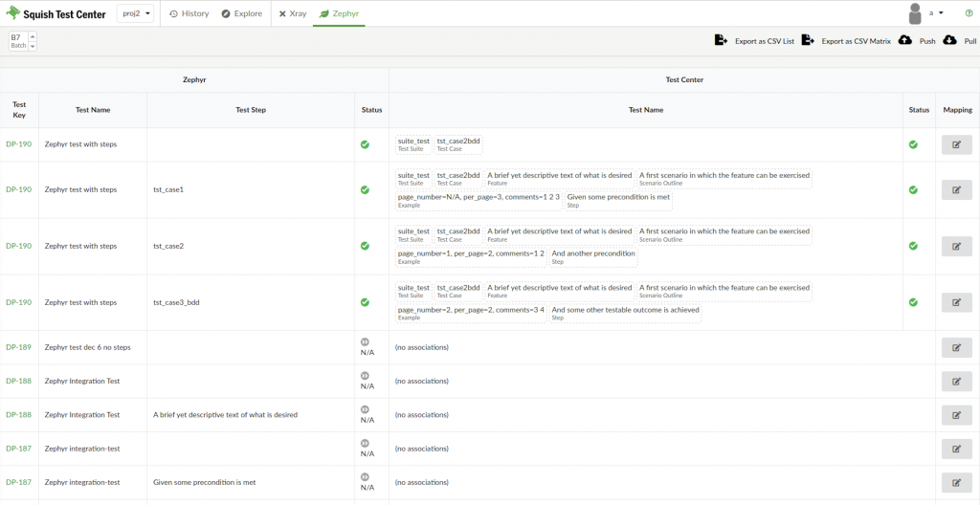Click the Test Key column header
The image size is (980, 505).
(19, 110)
